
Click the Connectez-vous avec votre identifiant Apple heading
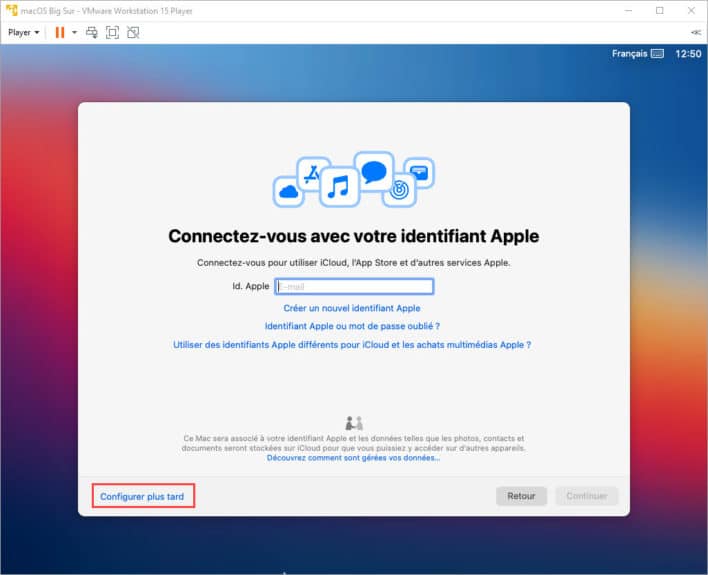point(354,236)
